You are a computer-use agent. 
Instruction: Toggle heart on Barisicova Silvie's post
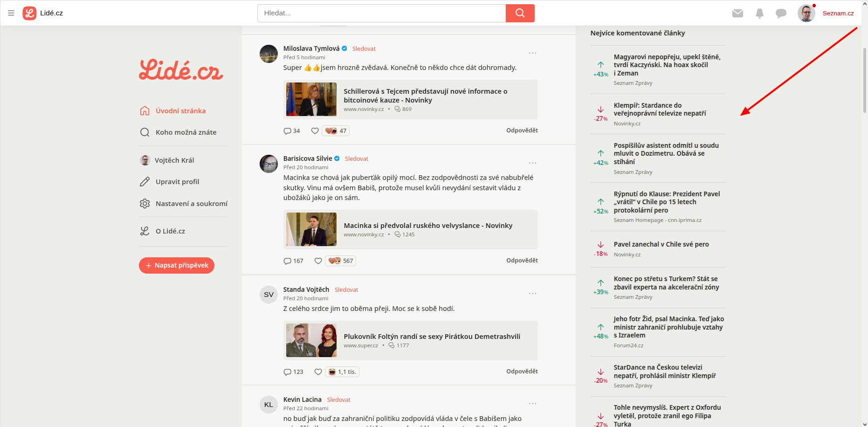click(x=318, y=261)
